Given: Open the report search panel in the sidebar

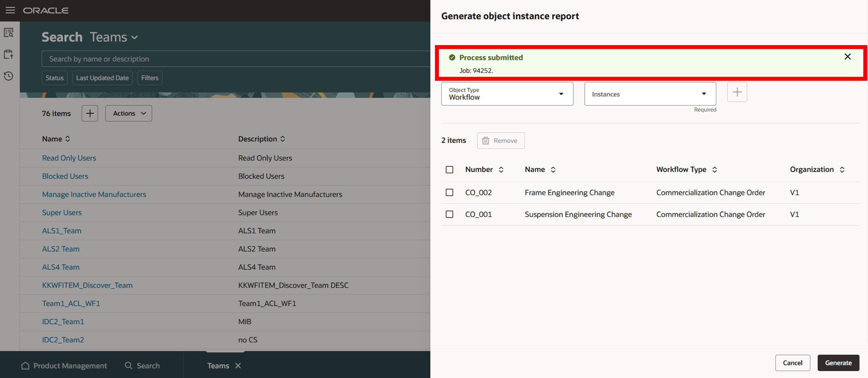Looking at the screenshot, I should [8, 33].
